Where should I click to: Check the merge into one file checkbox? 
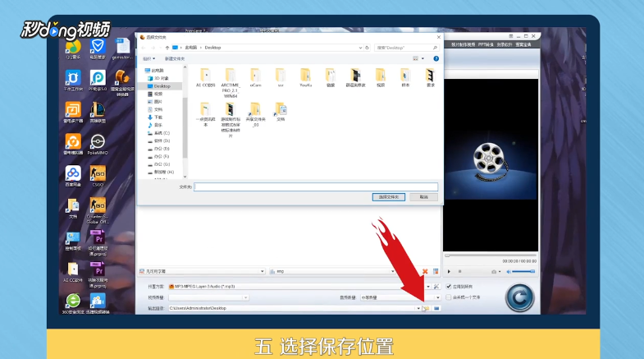click(449, 297)
